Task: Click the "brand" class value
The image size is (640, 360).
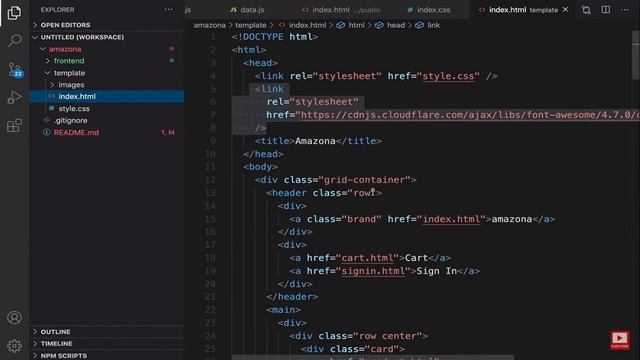Action: point(361,219)
